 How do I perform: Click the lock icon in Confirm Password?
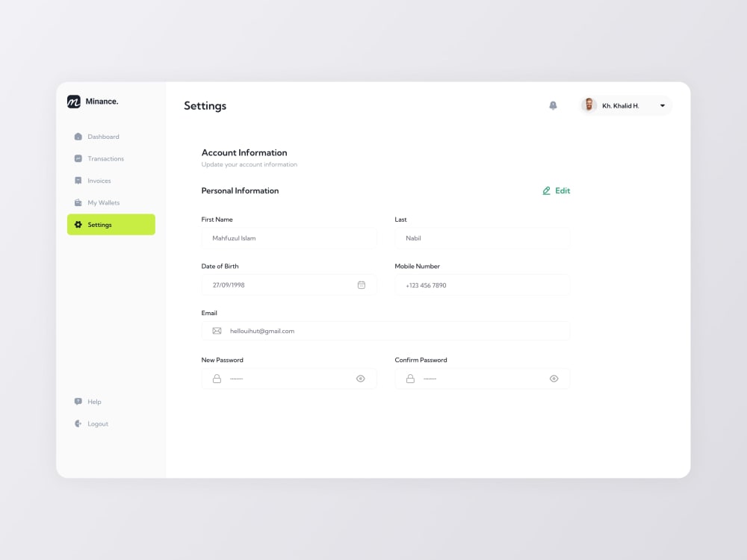tap(410, 379)
